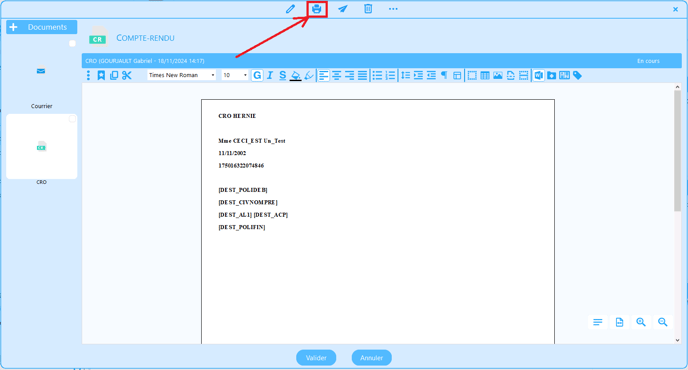Decrease paragraph indent
This screenshot has height=370, width=688.
click(431, 75)
